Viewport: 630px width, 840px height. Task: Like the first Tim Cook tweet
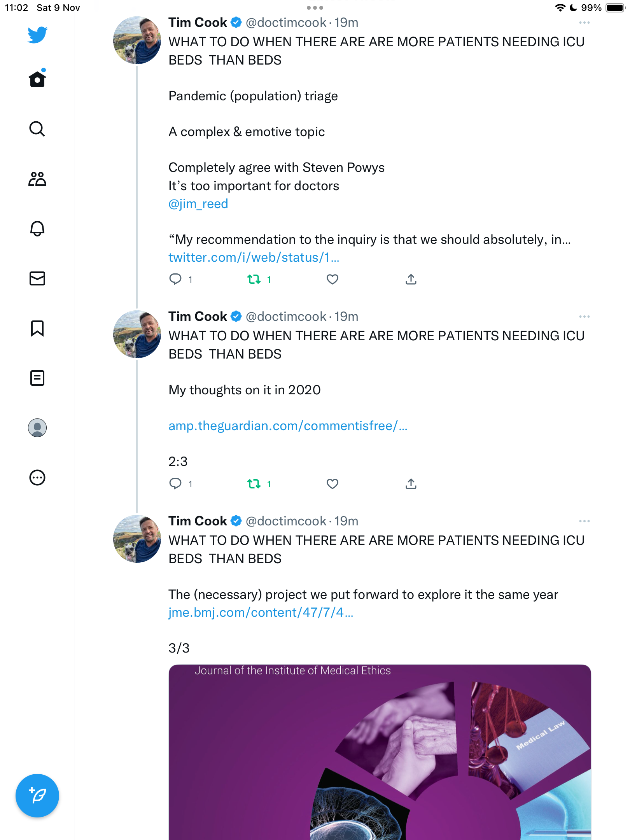tap(332, 279)
